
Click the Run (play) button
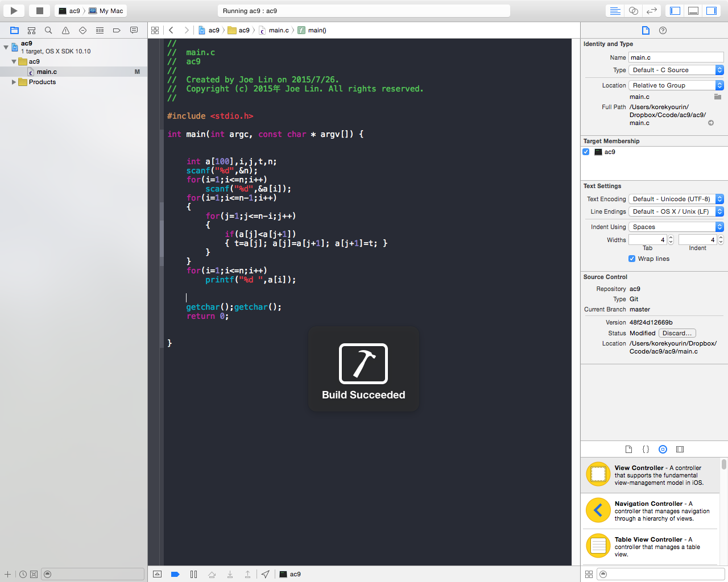14,11
